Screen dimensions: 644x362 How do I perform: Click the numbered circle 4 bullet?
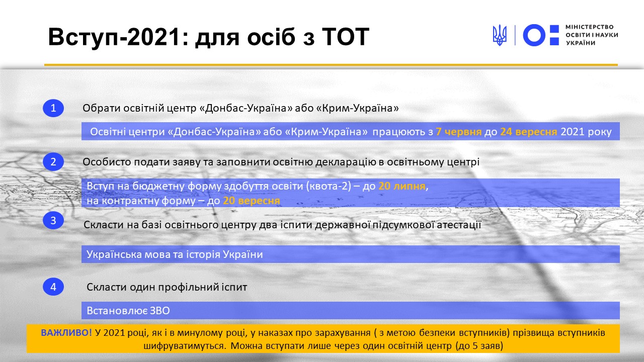[x=53, y=287]
